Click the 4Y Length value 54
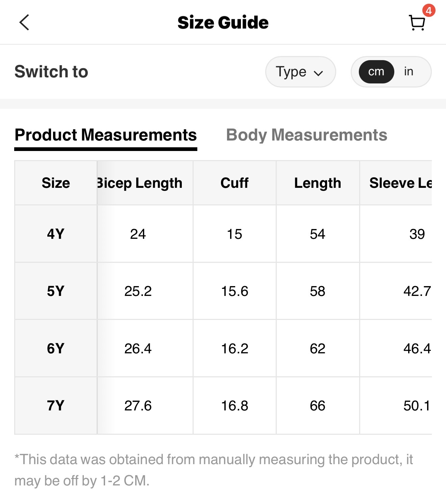The width and height of the screenshot is (446, 504). 318,234
